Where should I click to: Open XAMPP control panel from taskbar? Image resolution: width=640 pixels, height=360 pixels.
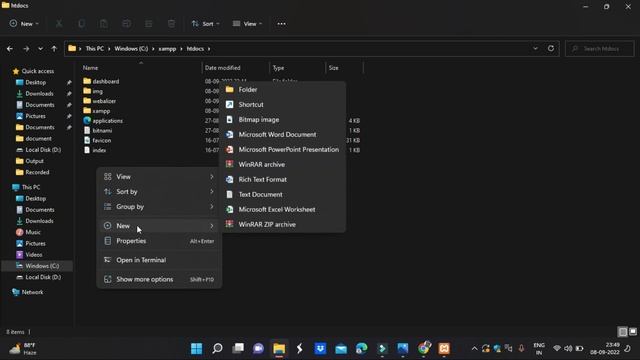pos(444,348)
